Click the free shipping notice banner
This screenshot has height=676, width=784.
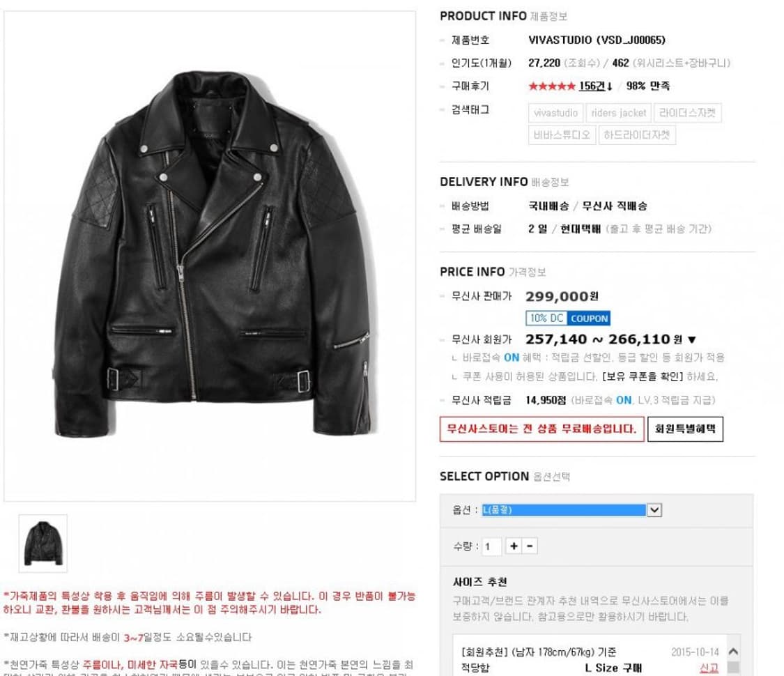[x=541, y=429]
